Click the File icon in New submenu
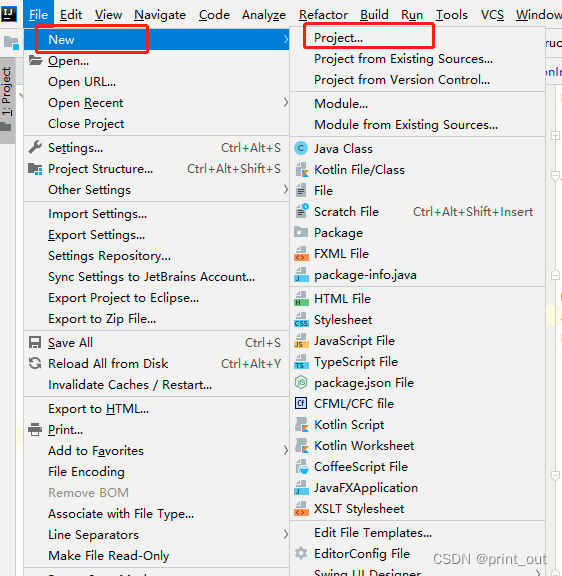Viewport: 562px width, 576px height. 301,191
